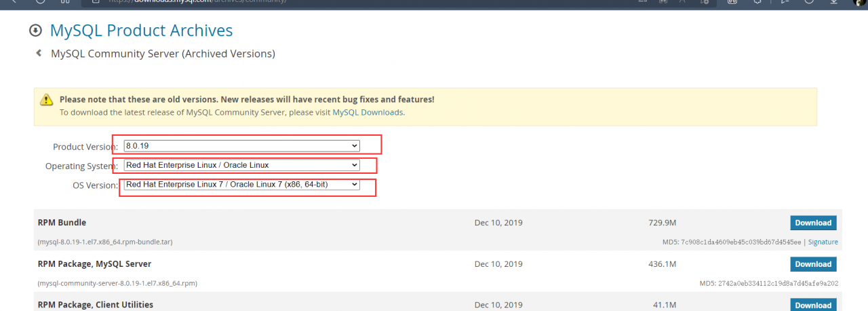This screenshot has width=868, height=311.
Task: Click the RPM Package, Client Utilities title
Action: [x=96, y=305]
